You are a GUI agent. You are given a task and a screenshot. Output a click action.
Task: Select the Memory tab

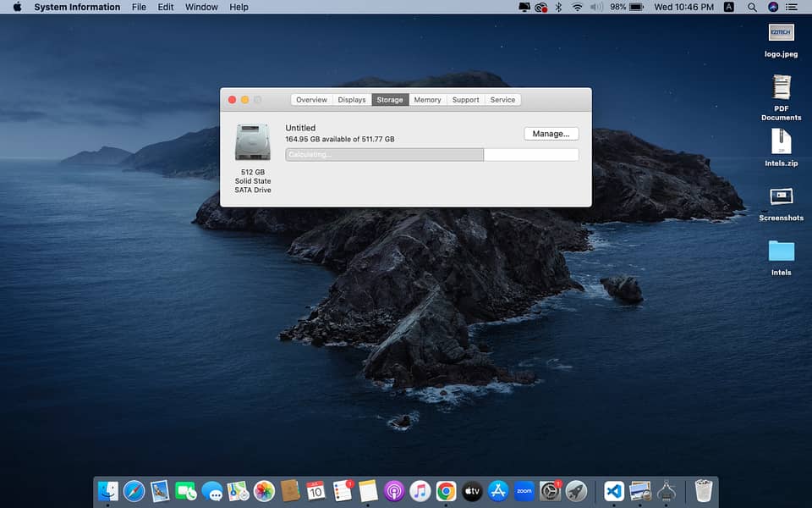click(427, 100)
